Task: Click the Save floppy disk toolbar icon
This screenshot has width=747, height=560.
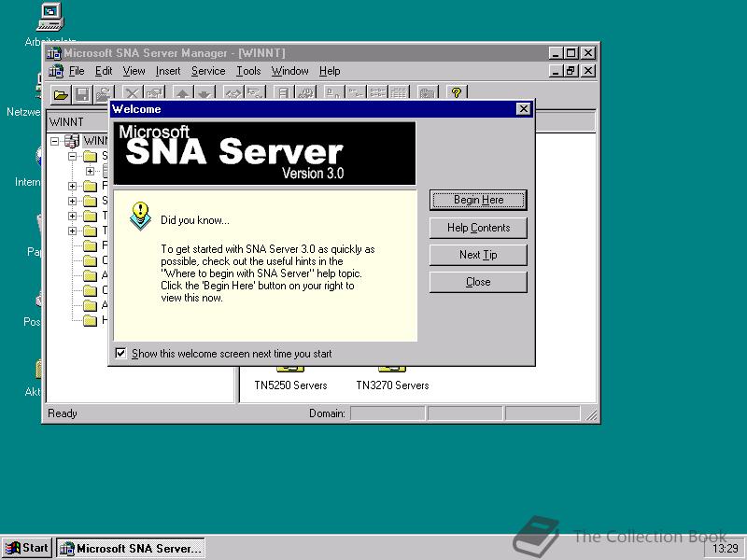Action: (82, 94)
